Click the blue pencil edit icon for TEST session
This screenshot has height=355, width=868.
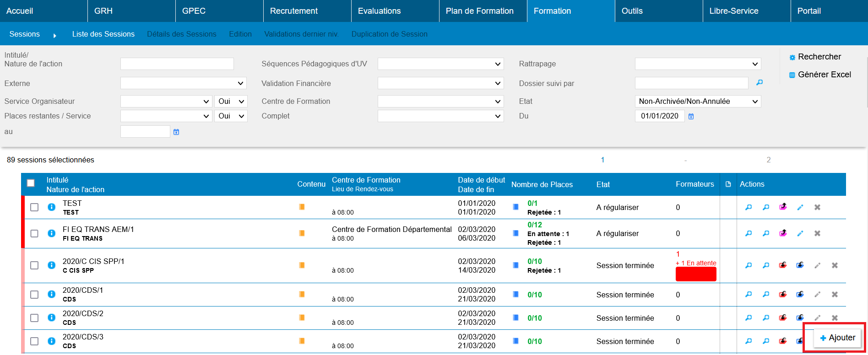tap(800, 207)
